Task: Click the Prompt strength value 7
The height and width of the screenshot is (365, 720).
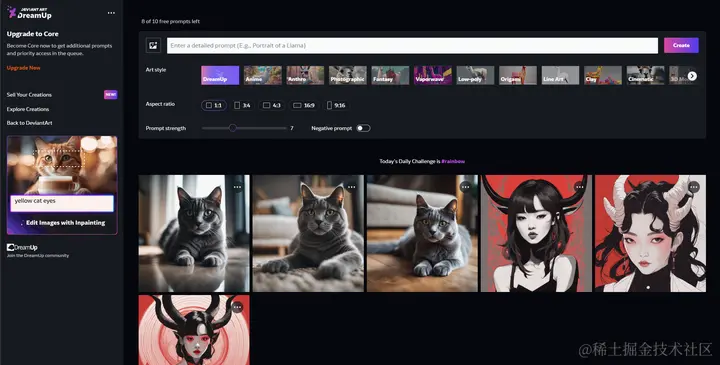Action: tap(292, 128)
